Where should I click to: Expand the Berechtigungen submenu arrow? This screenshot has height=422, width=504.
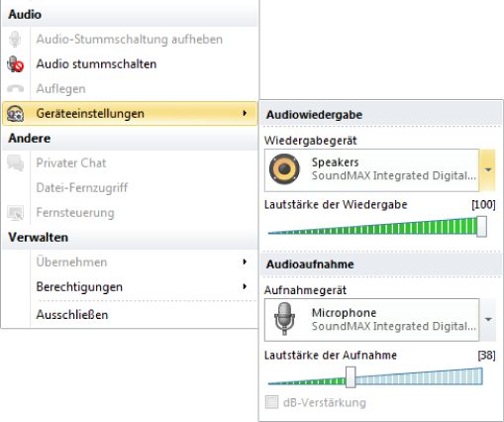[245, 286]
